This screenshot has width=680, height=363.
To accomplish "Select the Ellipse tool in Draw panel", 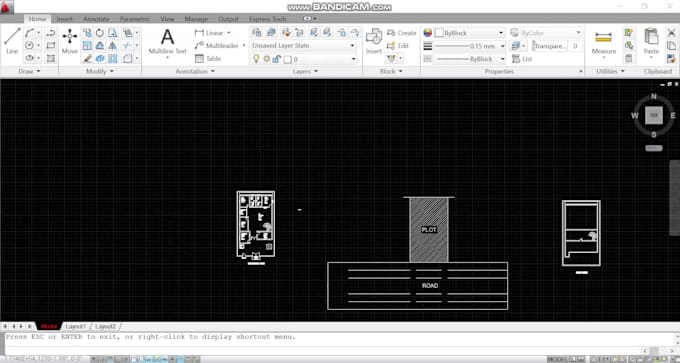I will pos(29,58).
